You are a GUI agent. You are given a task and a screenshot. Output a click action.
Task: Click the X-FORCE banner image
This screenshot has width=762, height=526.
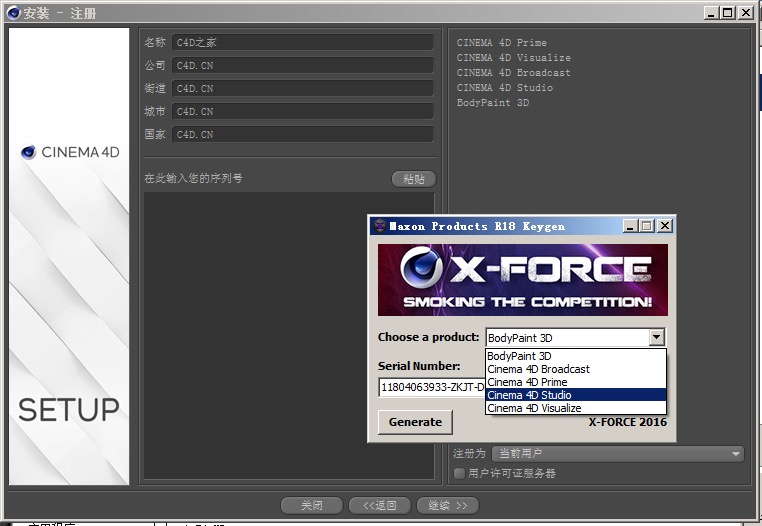click(523, 280)
